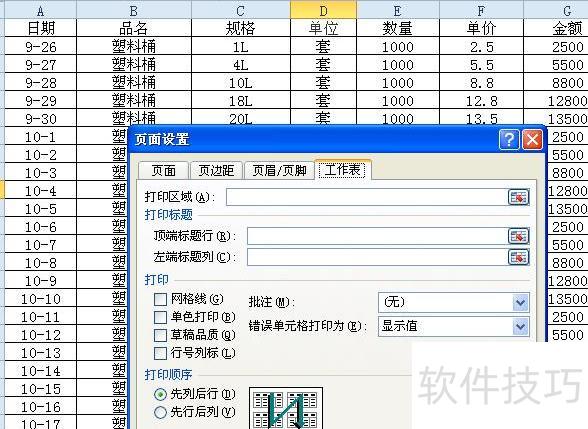The width and height of the screenshot is (588, 429).
Task: Click column header C
Action: [x=240, y=10]
